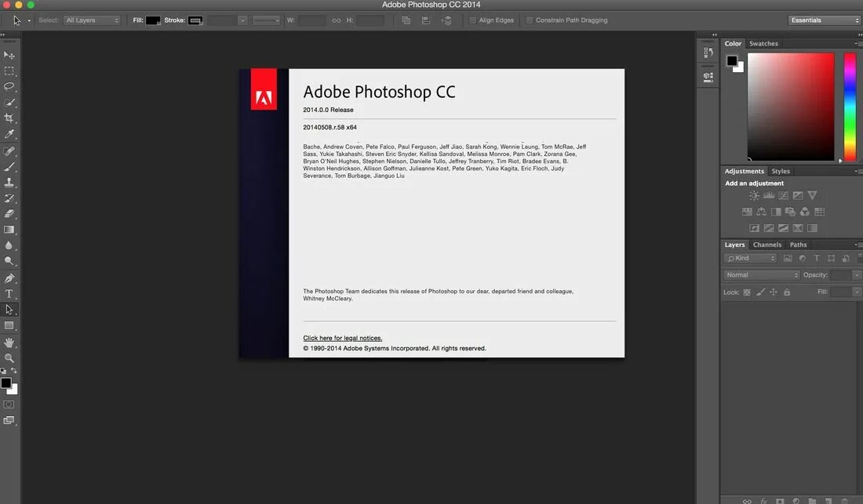Toggle Quick Mask mode

click(9, 404)
